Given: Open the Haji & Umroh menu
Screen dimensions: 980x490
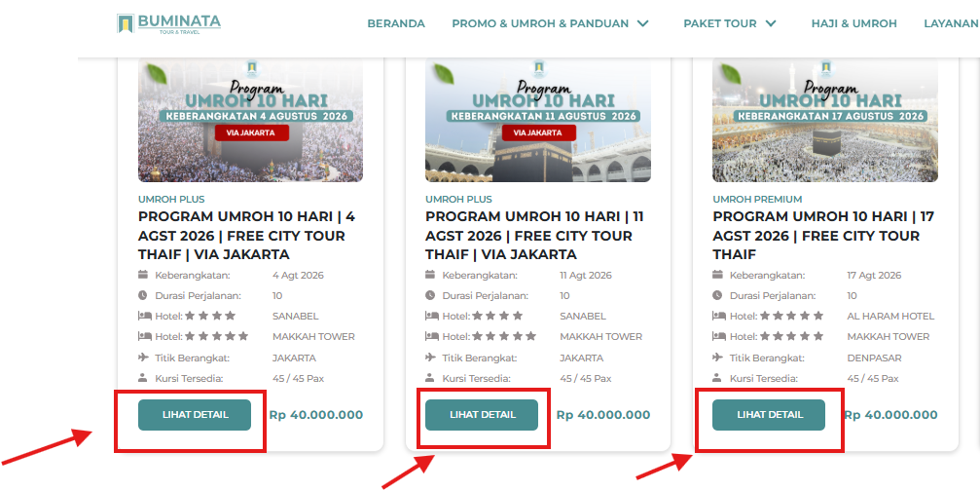Looking at the screenshot, I should coord(853,23).
